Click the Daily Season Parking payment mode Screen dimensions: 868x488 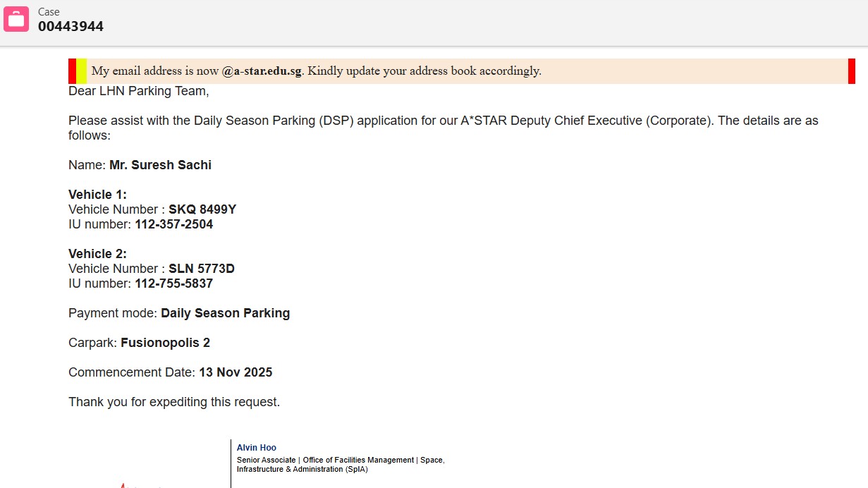click(225, 313)
